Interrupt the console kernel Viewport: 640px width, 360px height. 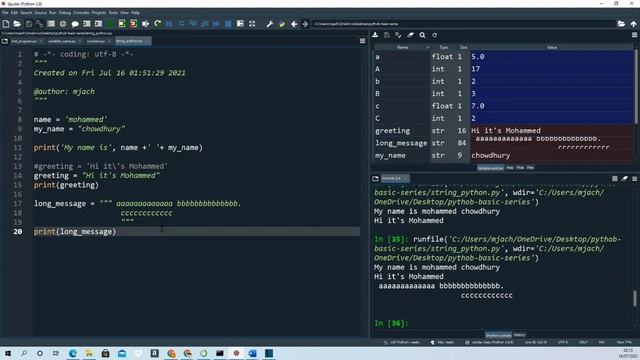(x=615, y=178)
